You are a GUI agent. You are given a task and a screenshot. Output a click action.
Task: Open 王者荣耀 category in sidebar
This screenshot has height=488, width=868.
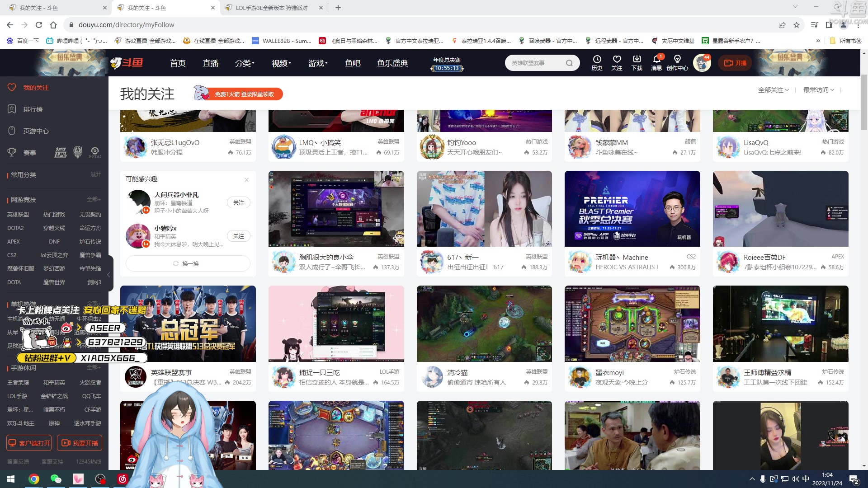coord(18,383)
